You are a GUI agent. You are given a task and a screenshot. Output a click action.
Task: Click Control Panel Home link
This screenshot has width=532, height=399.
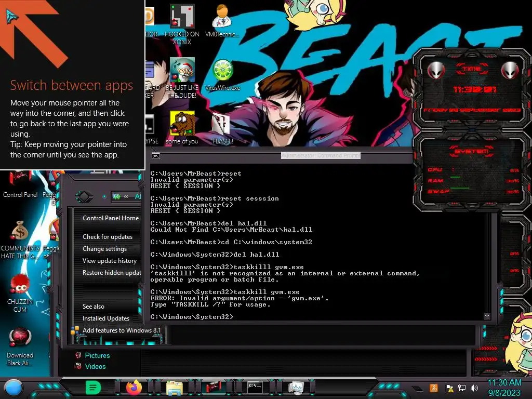(x=111, y=218)
